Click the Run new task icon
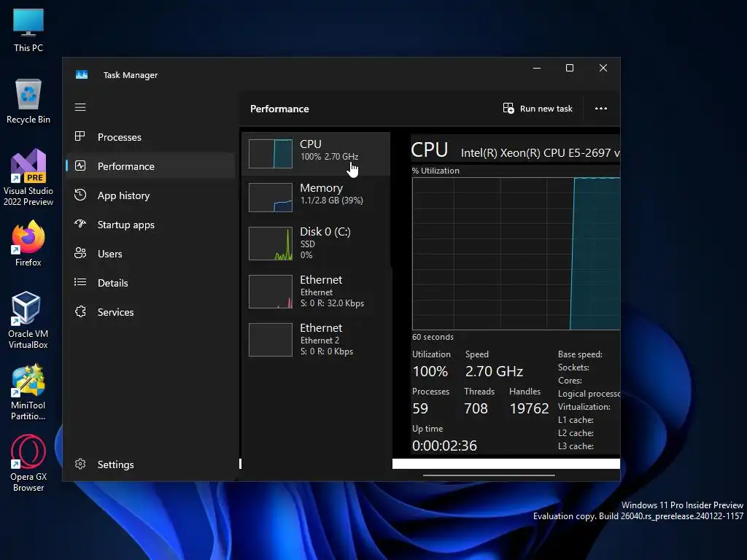Viewport: 747px width, 560px height. point(508,109)
